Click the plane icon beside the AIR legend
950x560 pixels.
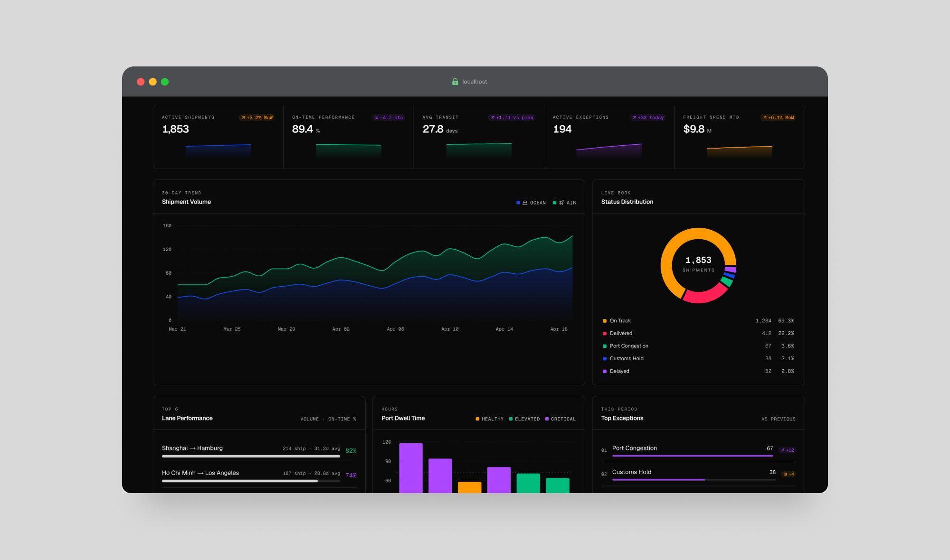pyautogui.click(x=560, y=203)
